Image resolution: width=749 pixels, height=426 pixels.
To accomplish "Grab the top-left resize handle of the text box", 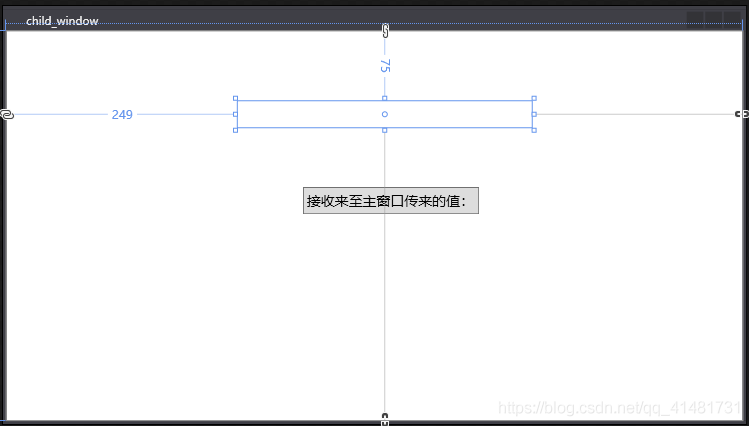I will point(235,98).
